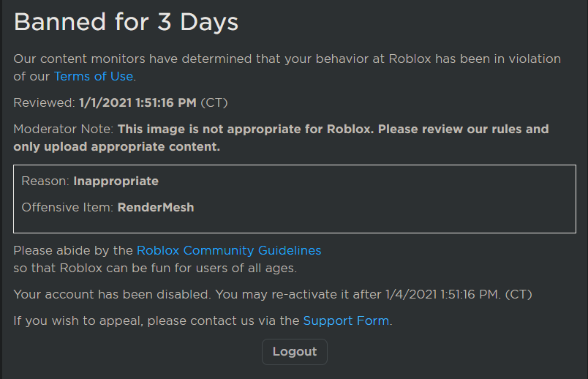Select the moderator note about inappropriate image

pyautogui.click(x=282, y=138)
